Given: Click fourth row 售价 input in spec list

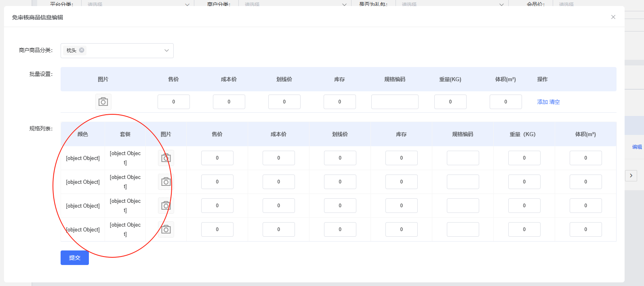Looking at the screenshot, I should point(217,229).
